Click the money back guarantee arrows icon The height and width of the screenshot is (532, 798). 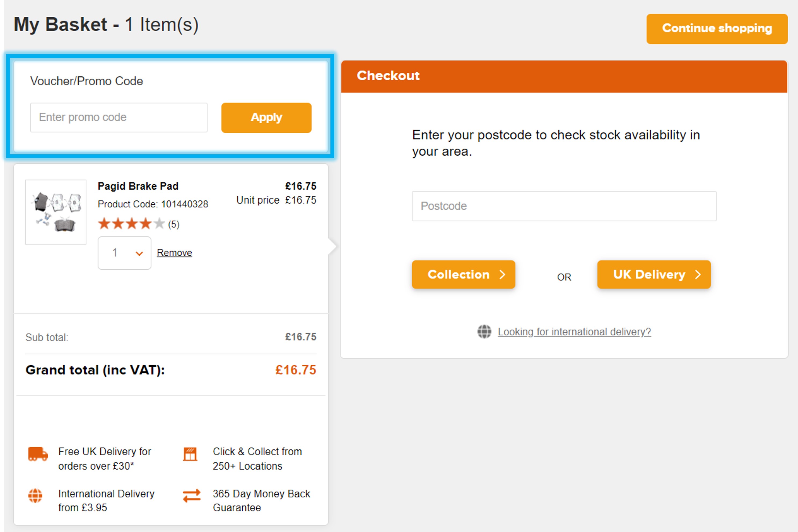[191, 496]
